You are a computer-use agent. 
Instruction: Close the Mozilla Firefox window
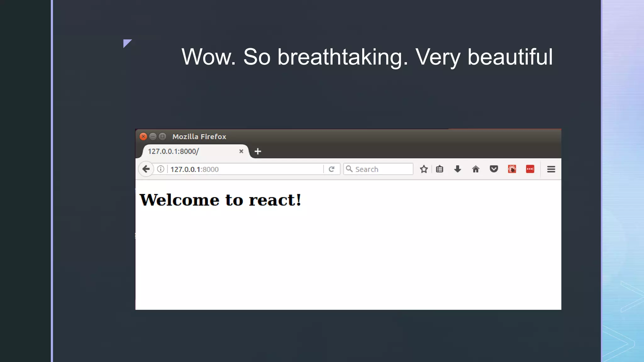pos(143,136)
